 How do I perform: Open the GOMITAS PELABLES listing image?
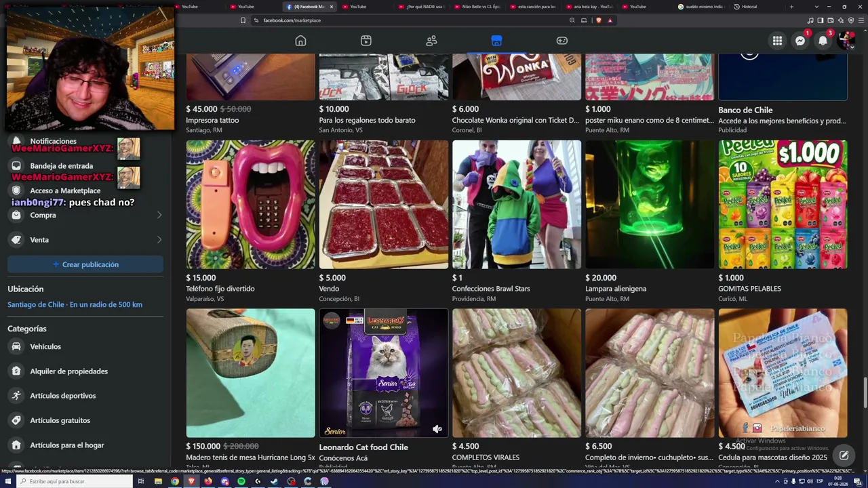[x=783, y=205]
